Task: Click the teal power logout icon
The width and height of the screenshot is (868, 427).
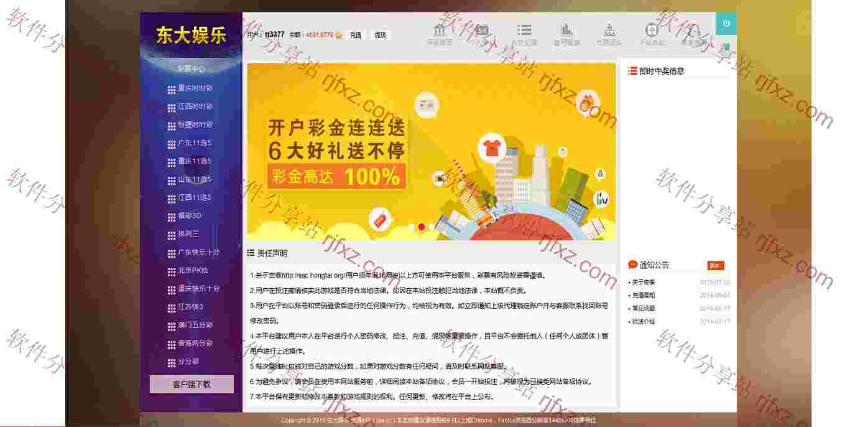Action: tap(726, 23)
